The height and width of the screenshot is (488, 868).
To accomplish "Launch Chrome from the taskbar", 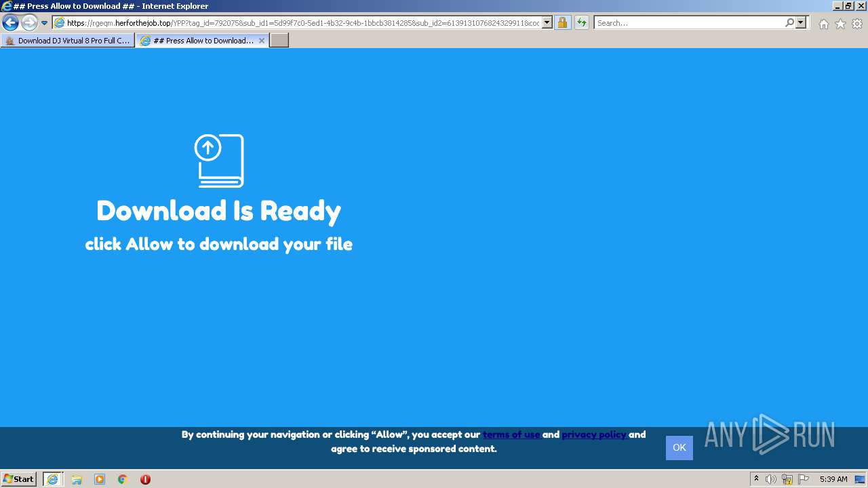I will [123, 479].
